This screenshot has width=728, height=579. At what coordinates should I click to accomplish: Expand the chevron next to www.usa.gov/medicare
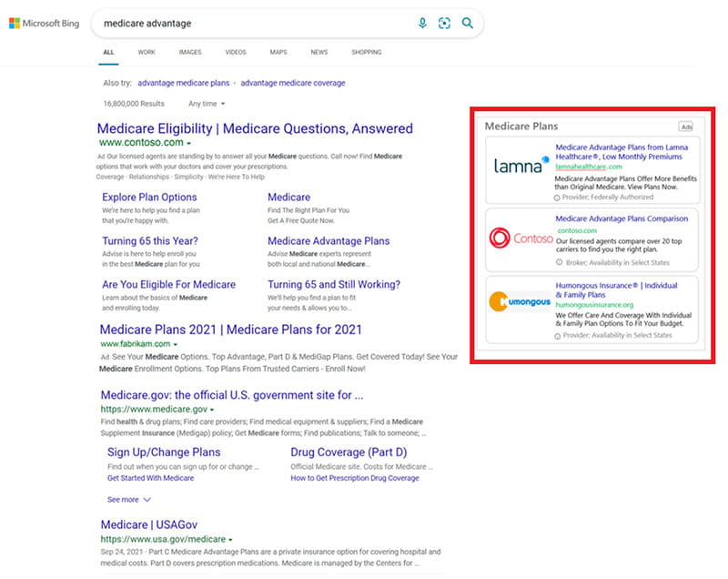coord(232,538)
